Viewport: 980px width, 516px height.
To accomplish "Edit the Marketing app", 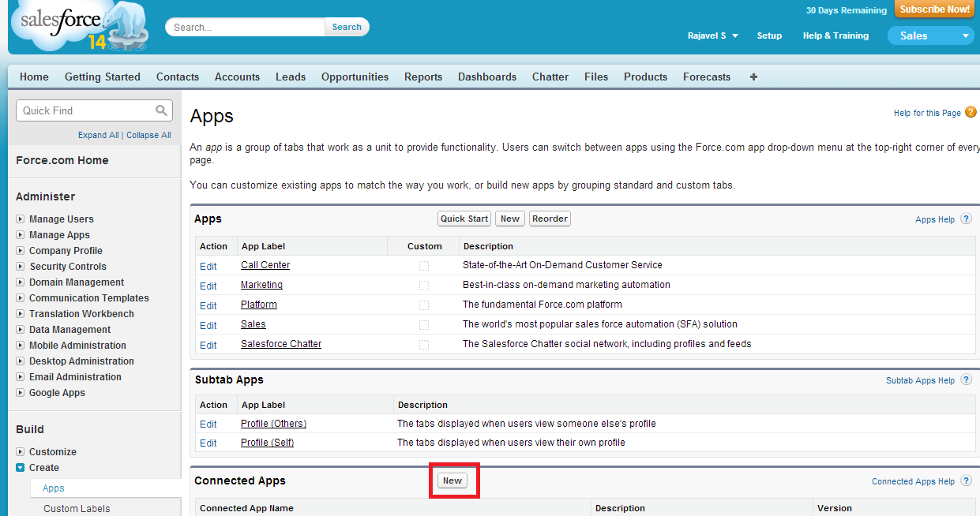I will pyautogui.click(x=208, y=286).
